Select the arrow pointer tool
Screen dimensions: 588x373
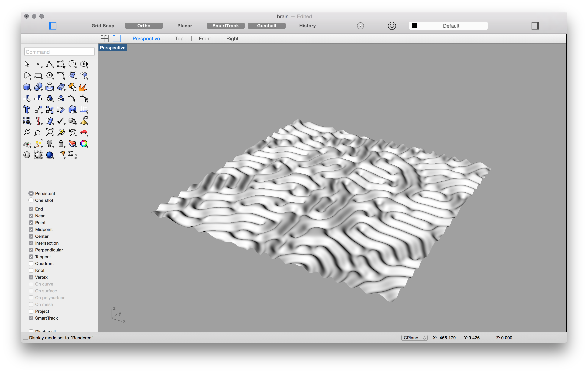27,64
